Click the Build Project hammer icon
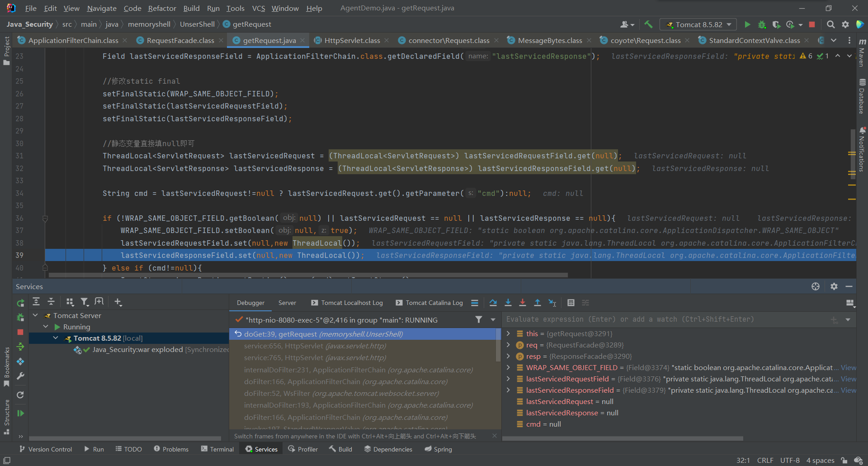868x466 pixels. click(648, 24)
